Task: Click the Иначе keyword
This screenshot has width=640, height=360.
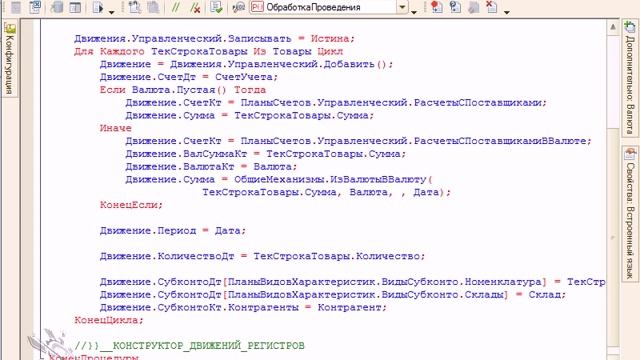Action: pos(116,128)
